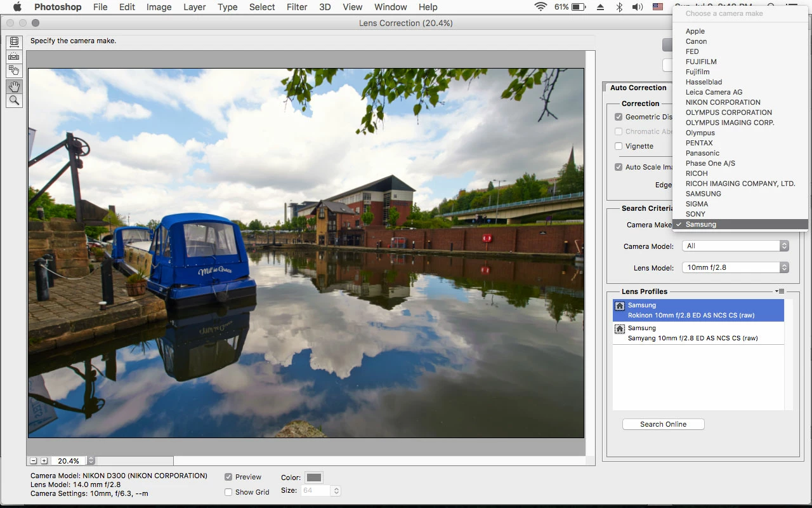Image resolution: width=812 pixels, height=508 pixels.
Task: Pick Leica Camera AG make
Action: 740,92
